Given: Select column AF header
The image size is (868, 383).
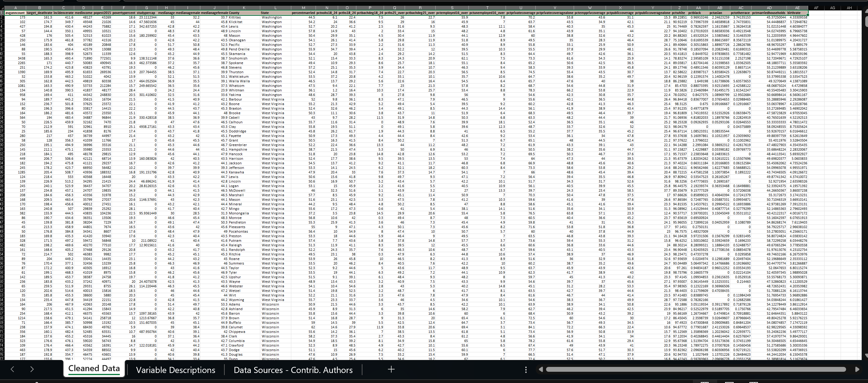Looking at the screenshot, I should 816,7.
